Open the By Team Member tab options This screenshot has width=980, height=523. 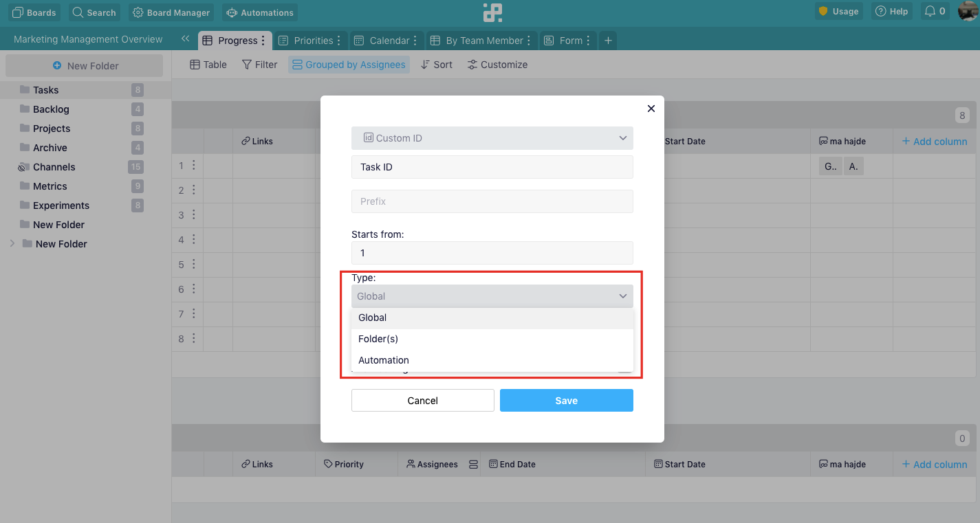[529, 41]
